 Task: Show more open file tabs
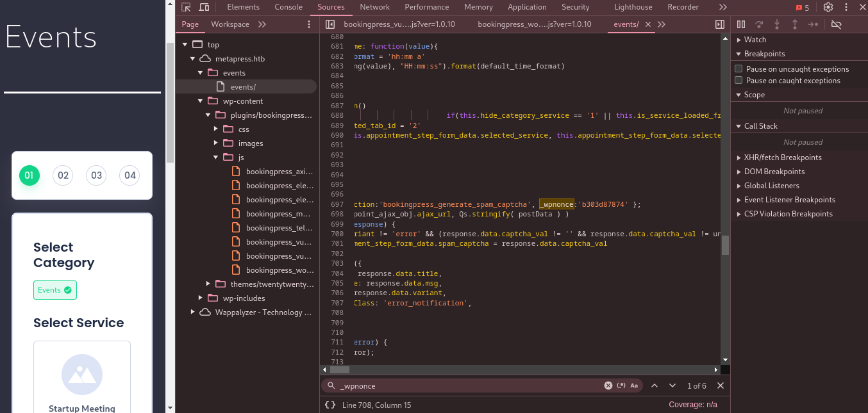(662, 24)
